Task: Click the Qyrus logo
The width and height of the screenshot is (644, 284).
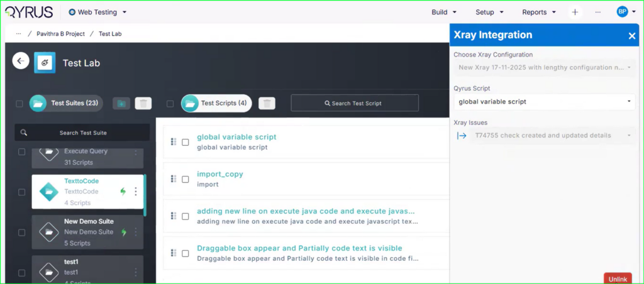Action: (29, 12)
